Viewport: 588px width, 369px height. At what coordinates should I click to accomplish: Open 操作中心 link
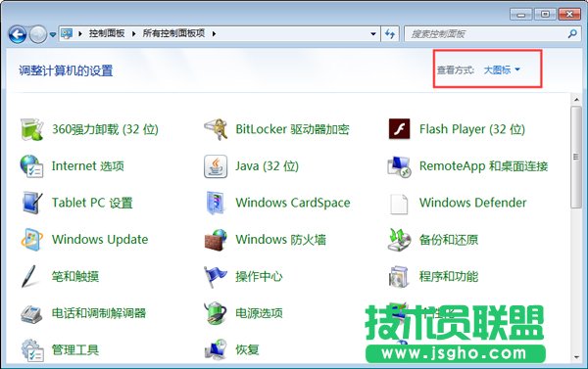[x=259, y=276]
